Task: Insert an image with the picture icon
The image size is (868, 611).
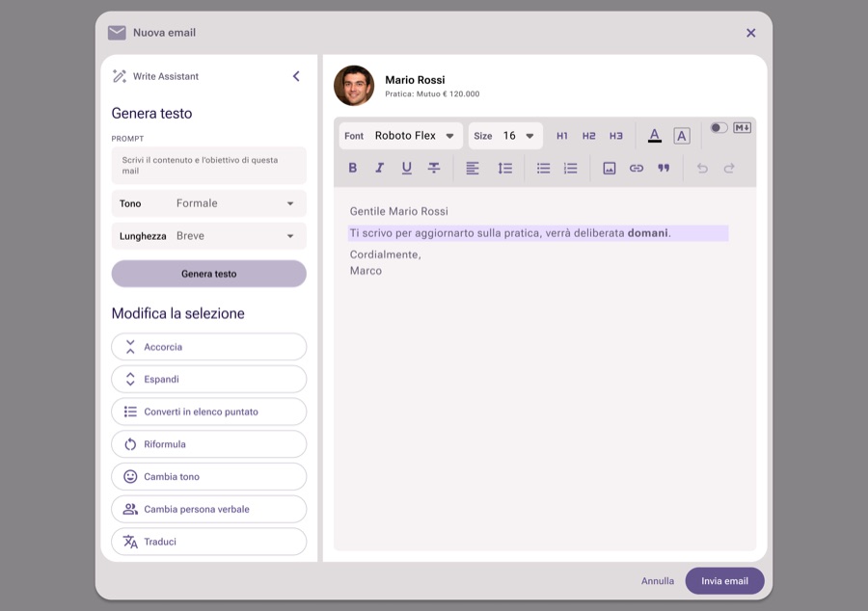Action: pyautogui.click(x=610, y=168)
